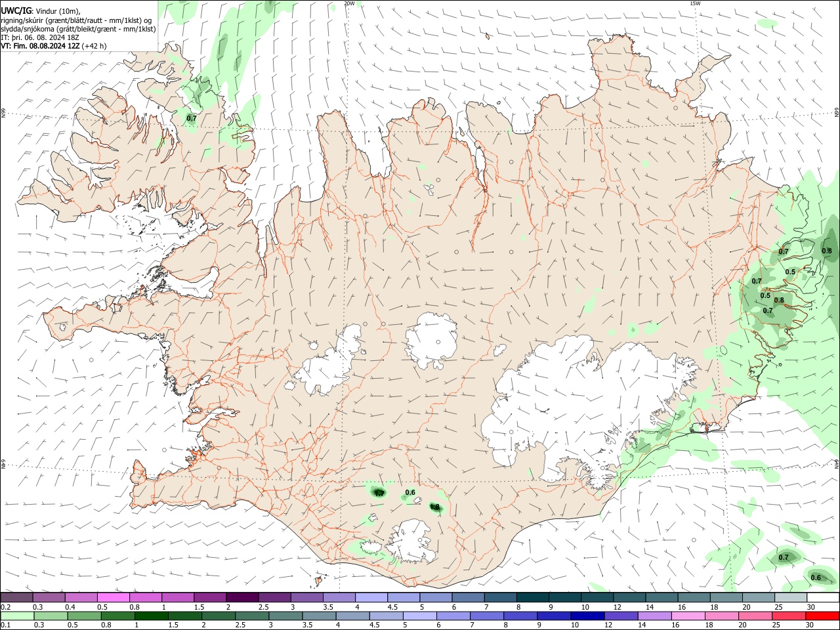Click the upper legend swatch between 0.5 and 0.8
The image size is (840, 630).
(x=113, y=597)
